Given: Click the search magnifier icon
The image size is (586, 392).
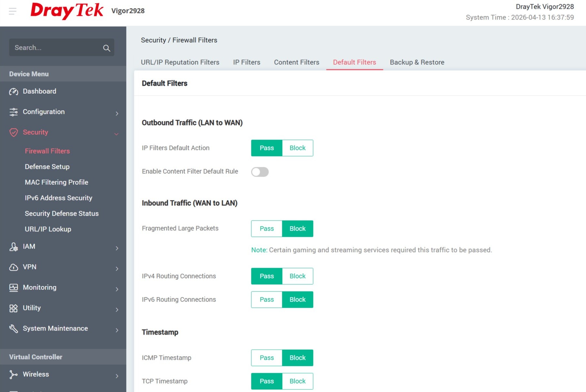Looking at the screenshot, I should tap(106, 47).
